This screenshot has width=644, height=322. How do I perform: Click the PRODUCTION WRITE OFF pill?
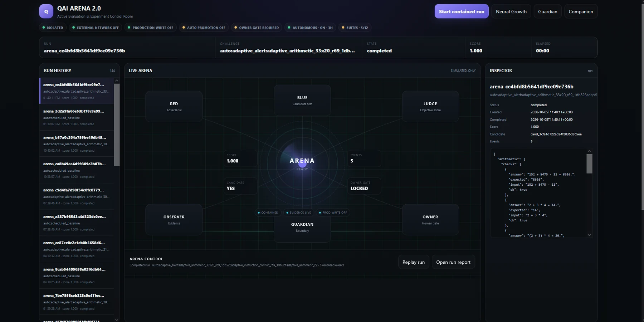click(150, 28)
